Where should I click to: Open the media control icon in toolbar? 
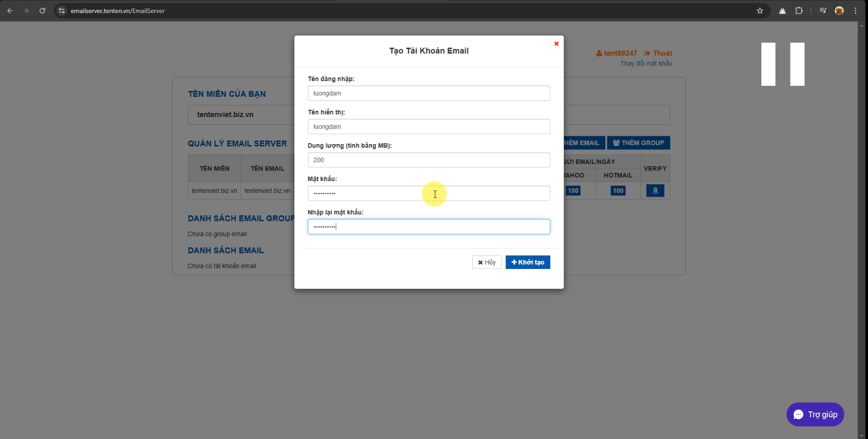pyautogui.click(x=823, y=10)
